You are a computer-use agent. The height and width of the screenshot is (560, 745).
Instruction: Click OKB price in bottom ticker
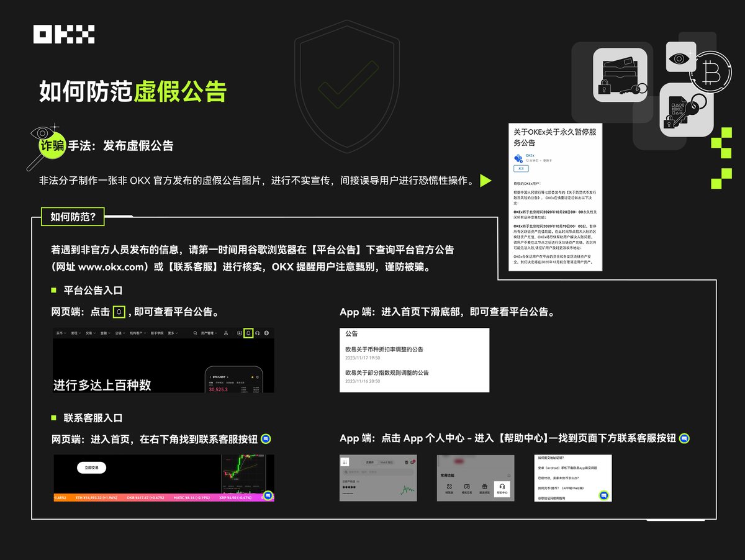tap(145, 498)
